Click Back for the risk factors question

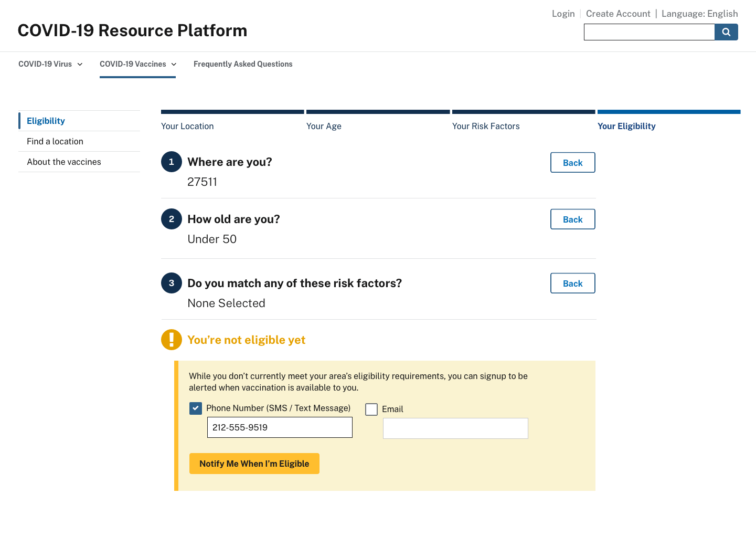click(573, 283)
